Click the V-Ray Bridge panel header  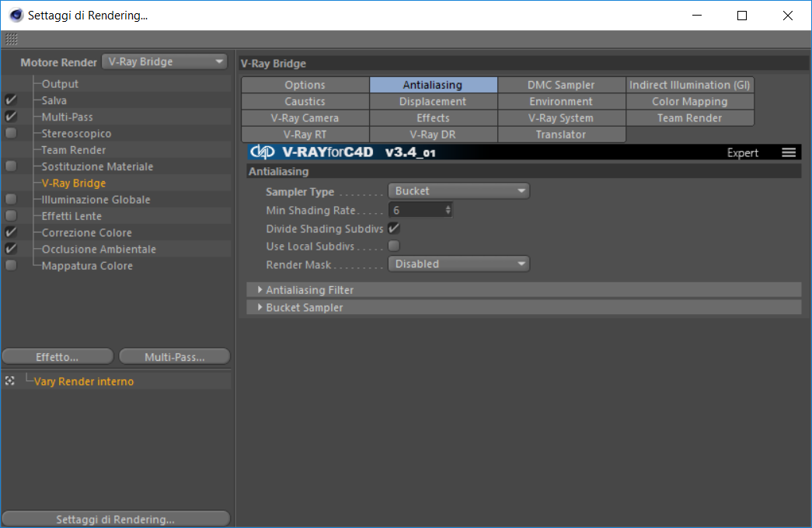[x=524, y=63]
